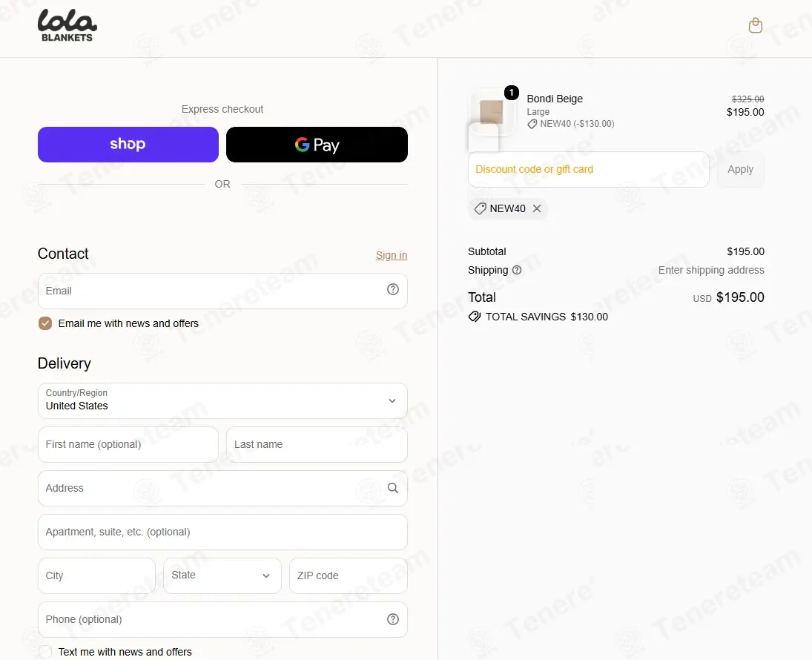Focus the Discount code or gift card field
Image resolution: width=812 pixels, height=660 pixels.
588,169
